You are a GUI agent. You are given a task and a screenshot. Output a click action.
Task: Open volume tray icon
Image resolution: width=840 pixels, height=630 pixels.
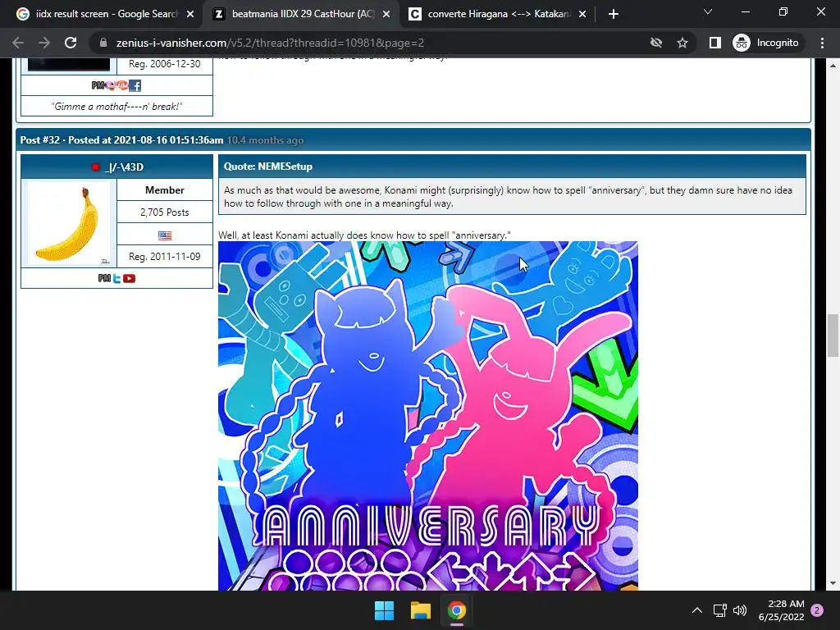pyautogui.click(x=740, y=610)
